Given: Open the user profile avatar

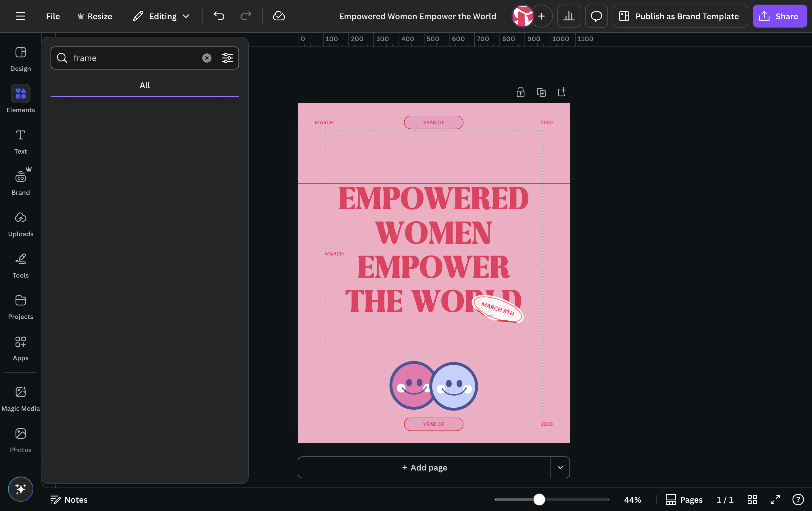Looking at the screenshot, I should coord(523,16).
